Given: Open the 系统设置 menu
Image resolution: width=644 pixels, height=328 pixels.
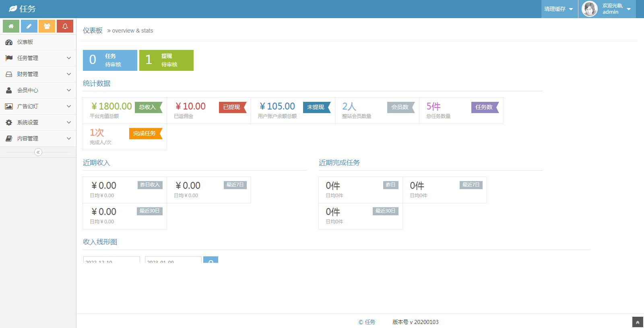Looking at the screenshot, I should click(x=38, y=122).
